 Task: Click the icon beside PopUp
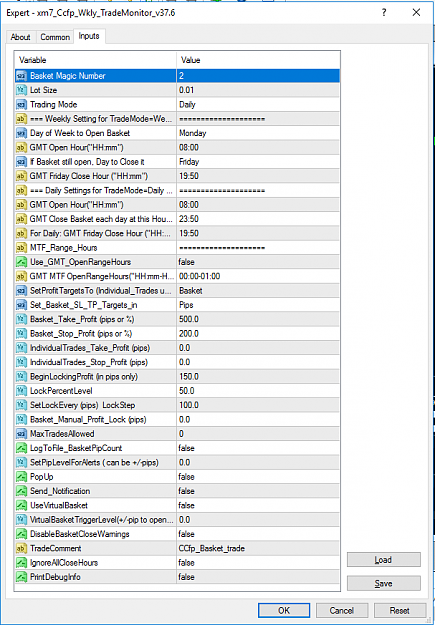21,477
